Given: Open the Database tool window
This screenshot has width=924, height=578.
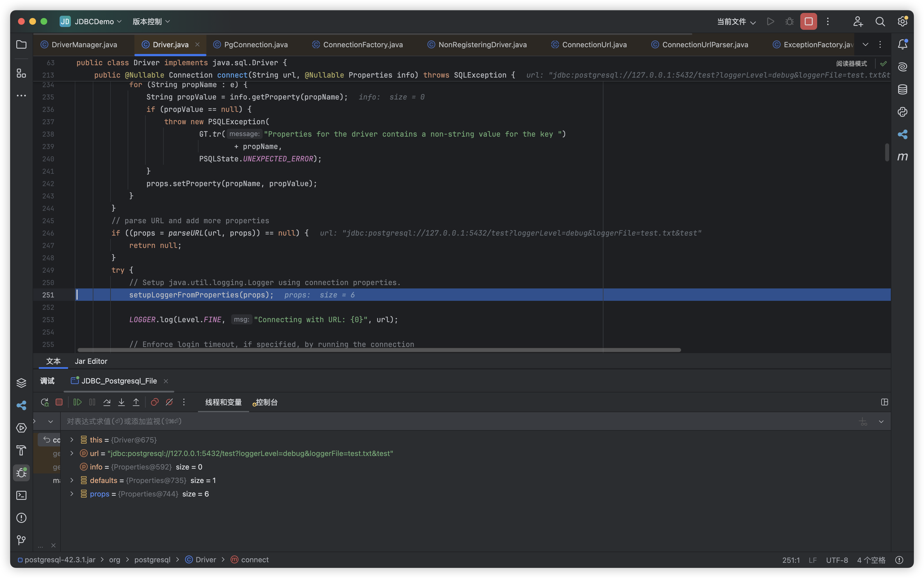Looking at the screenshot, I should [902, 89].
